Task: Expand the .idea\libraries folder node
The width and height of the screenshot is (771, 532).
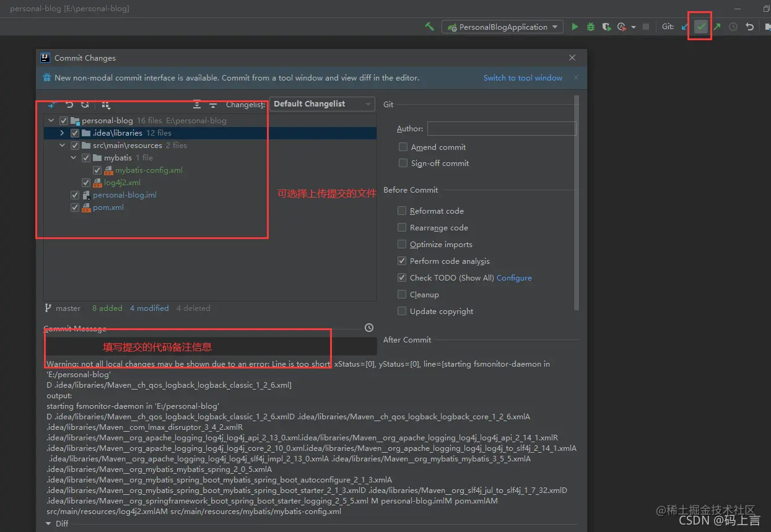Action: [x=62, y=133]
